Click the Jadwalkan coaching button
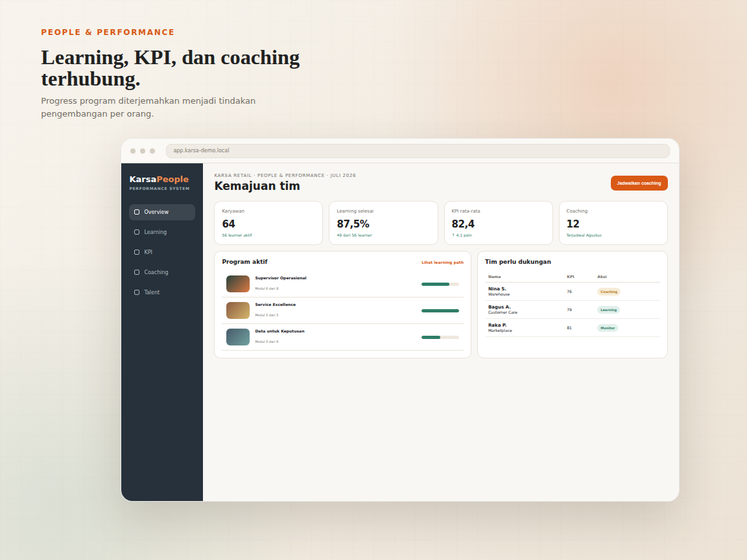Image resolution: width=747 pixels, height=560 pixels. tap(639, 183)
